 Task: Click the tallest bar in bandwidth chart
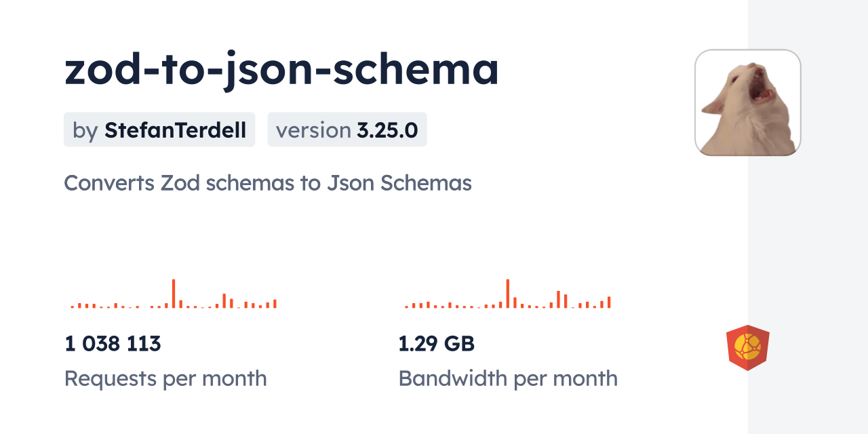click(507, 294)
